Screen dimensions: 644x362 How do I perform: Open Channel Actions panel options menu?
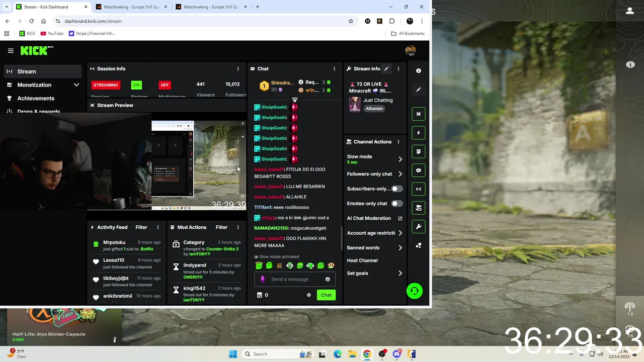coord(398,142)
